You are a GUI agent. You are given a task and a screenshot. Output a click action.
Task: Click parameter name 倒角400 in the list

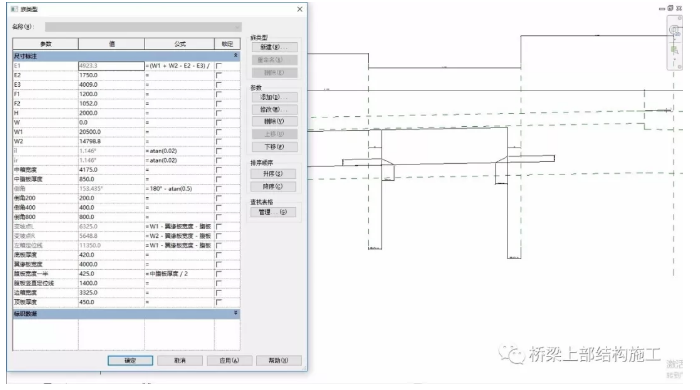click(46, 207)
